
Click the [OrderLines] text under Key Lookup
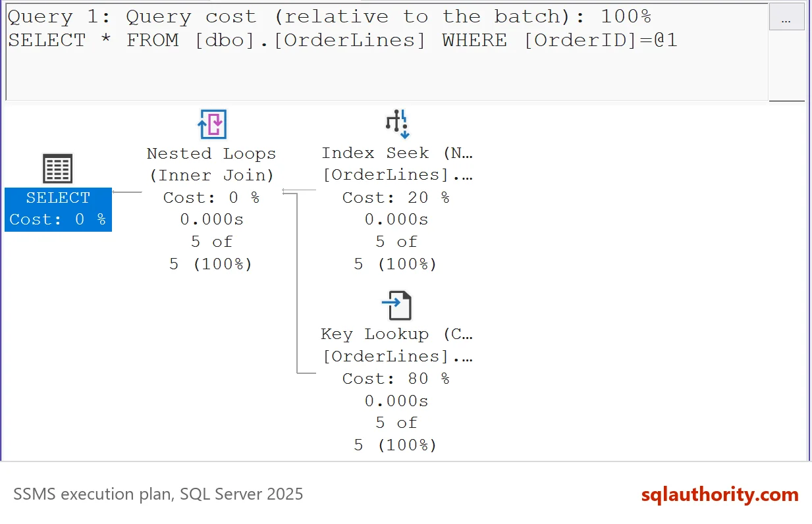(x=397, y=356)
